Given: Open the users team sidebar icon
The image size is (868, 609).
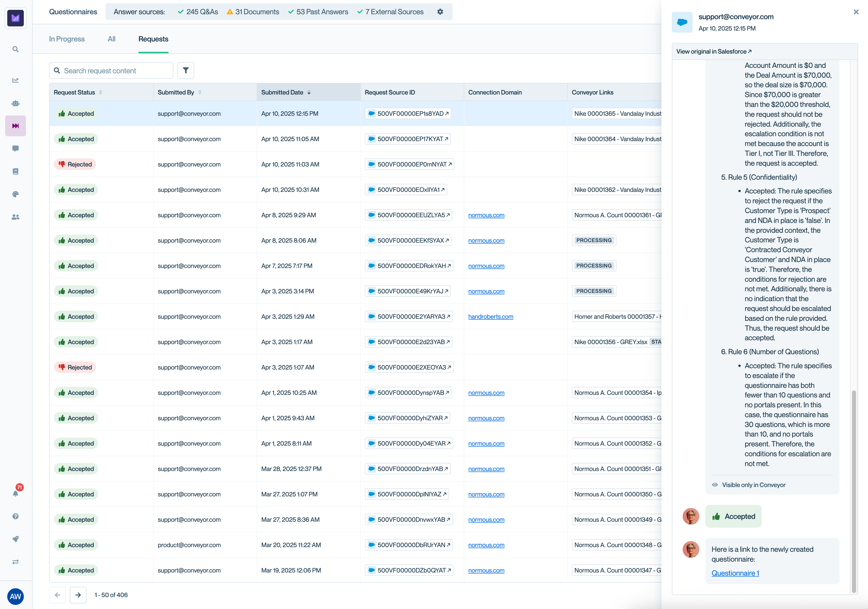Looking at the screenshot, I should click(16, 217).
